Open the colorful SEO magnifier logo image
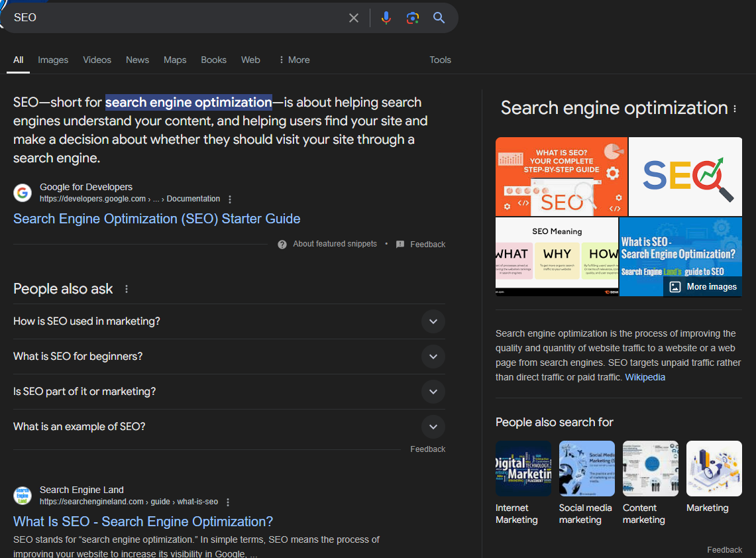 coord(685,176)
